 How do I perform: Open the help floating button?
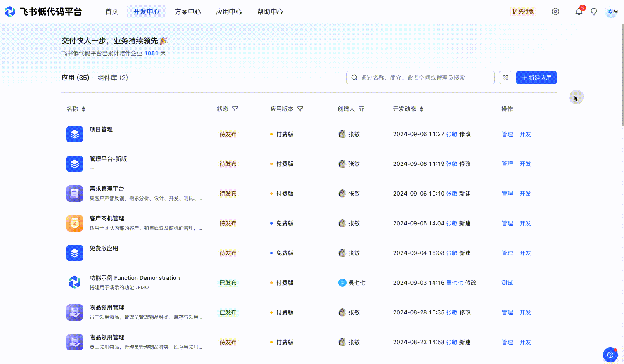tap(610, 355)
